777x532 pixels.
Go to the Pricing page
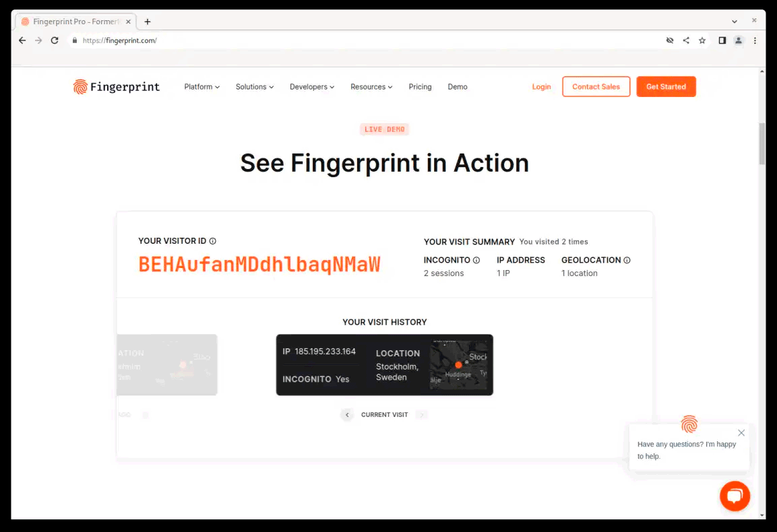tap(420, 87)
